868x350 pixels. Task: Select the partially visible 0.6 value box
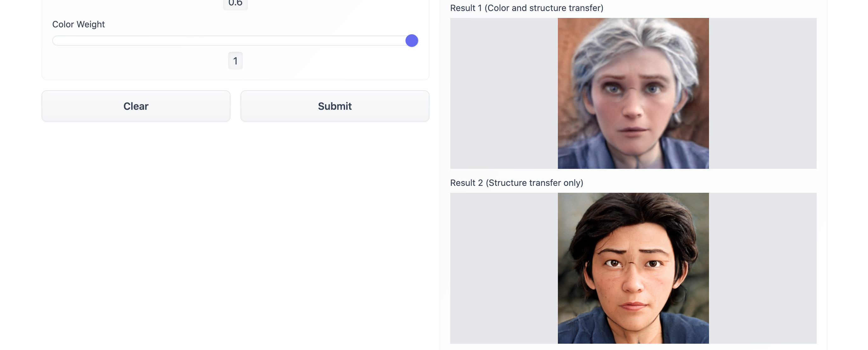[235, 4]
